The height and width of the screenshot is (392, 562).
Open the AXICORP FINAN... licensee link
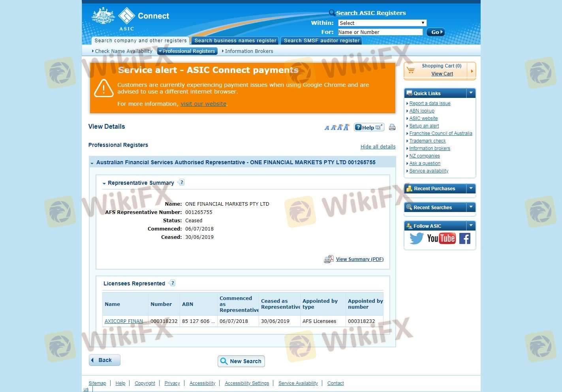pyautogui.click(x=125, y=321)
